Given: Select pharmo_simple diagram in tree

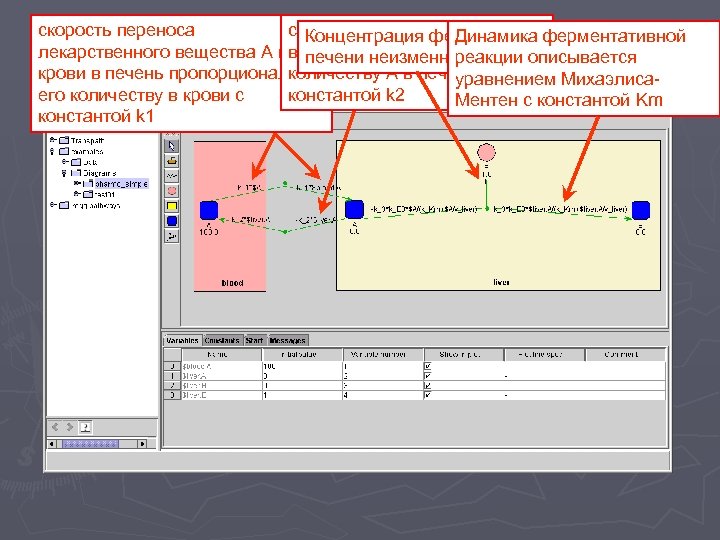Looking at the screenshot, I should 121,184.
